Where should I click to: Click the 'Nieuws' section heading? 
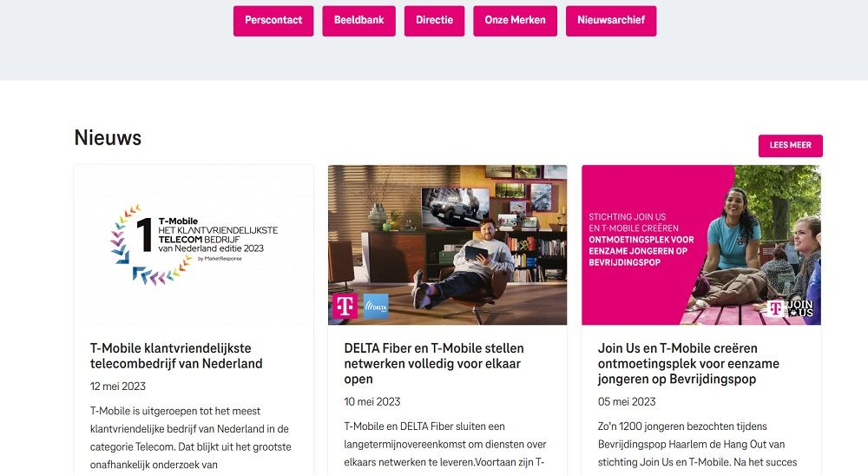click(108, 137)
